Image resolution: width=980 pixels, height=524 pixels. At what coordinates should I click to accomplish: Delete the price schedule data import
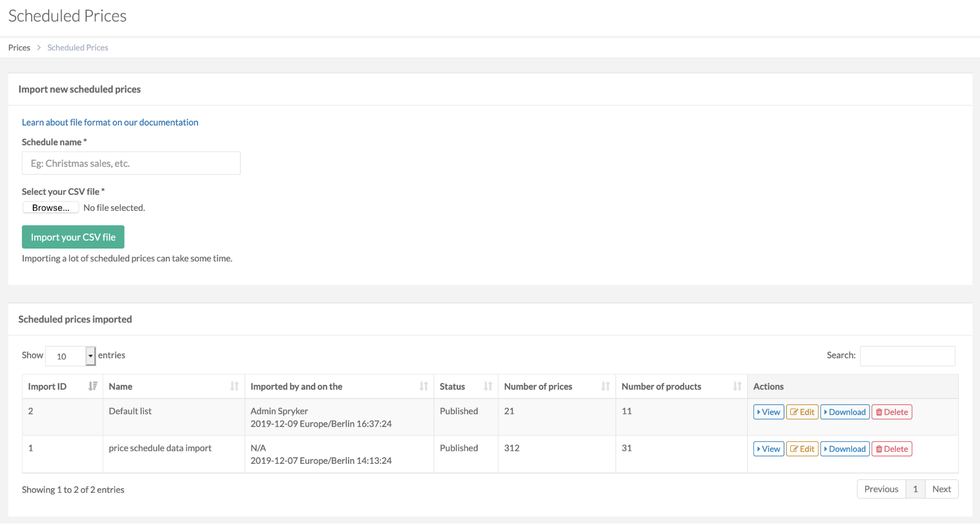point(892,449)
